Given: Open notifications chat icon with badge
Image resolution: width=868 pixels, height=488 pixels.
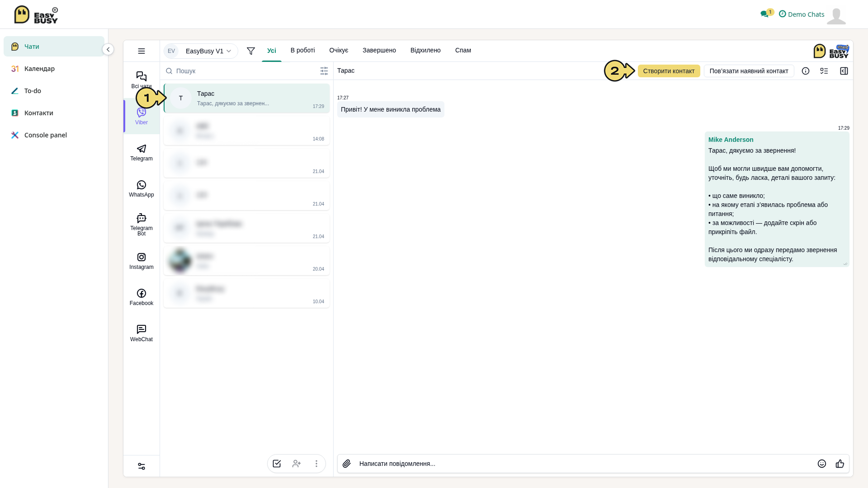Looking at the screenshot, I should [x=767, y=14].
